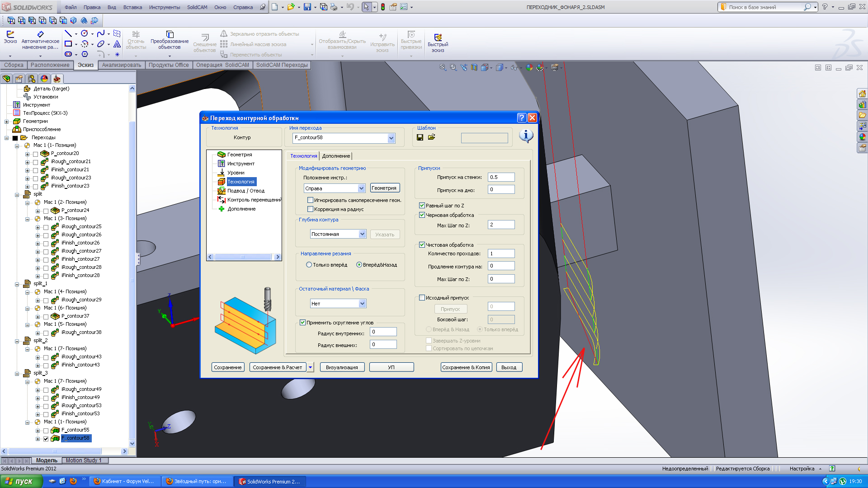868x488 pixels.
Task: Click the Quick Sketch (Быстрый эскиз) icon
Action: click(438, 38)
